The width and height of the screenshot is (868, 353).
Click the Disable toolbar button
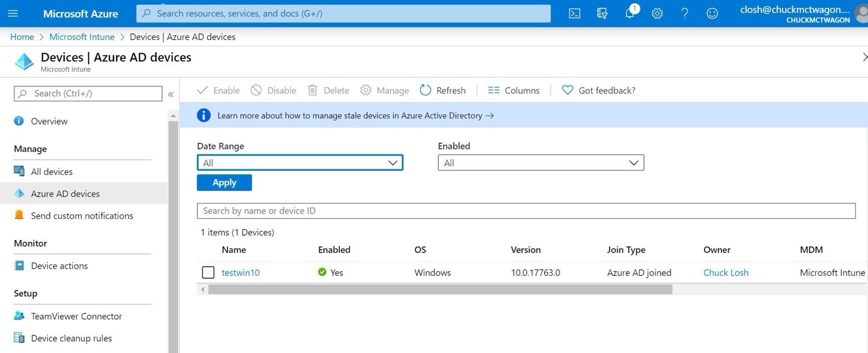[274, 91]
